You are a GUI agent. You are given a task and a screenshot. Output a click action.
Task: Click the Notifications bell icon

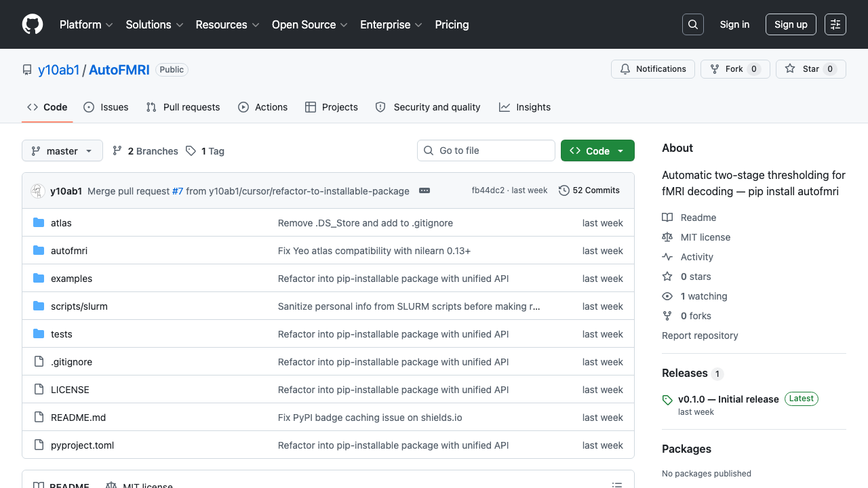coord(625,68)
